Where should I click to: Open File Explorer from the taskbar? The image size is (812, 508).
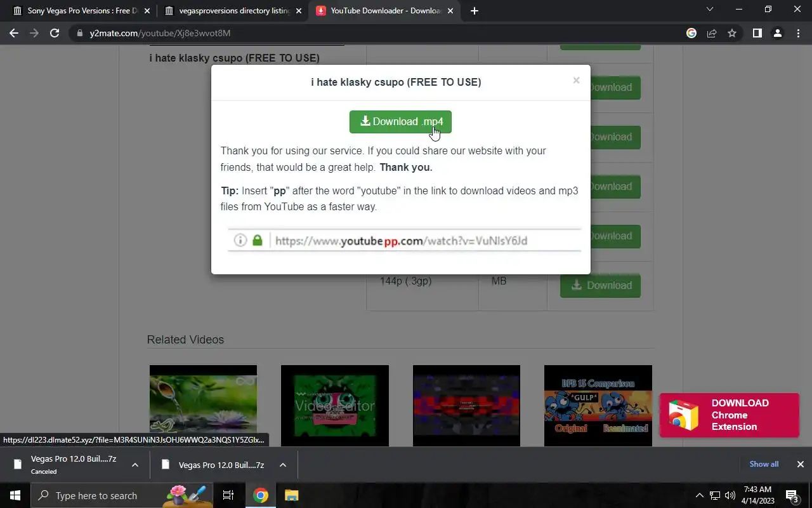click(x=291, y=495)
